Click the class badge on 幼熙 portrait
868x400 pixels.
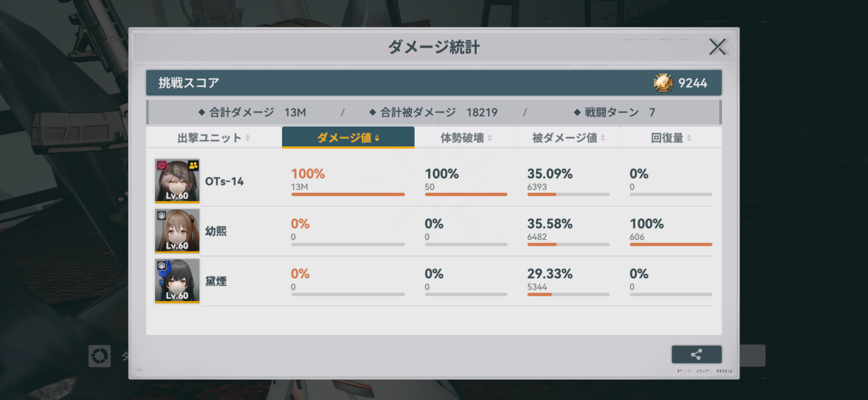[162, 215]
